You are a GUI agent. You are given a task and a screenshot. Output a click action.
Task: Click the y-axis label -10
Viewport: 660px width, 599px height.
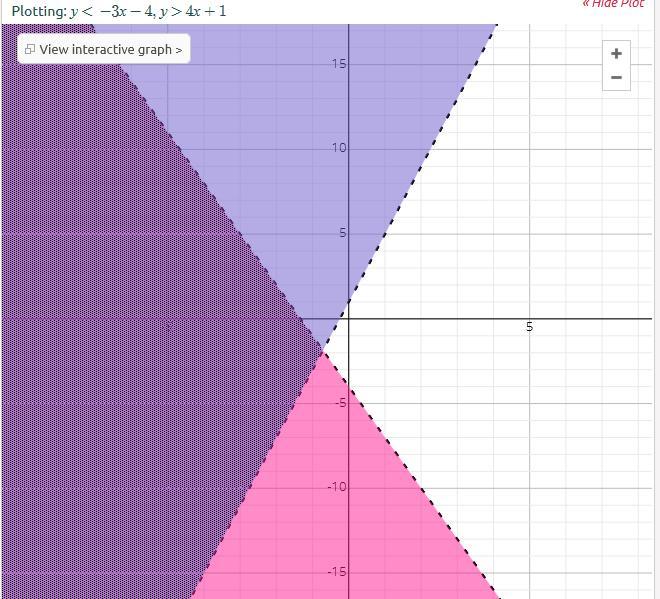click(x=337, y=487)
